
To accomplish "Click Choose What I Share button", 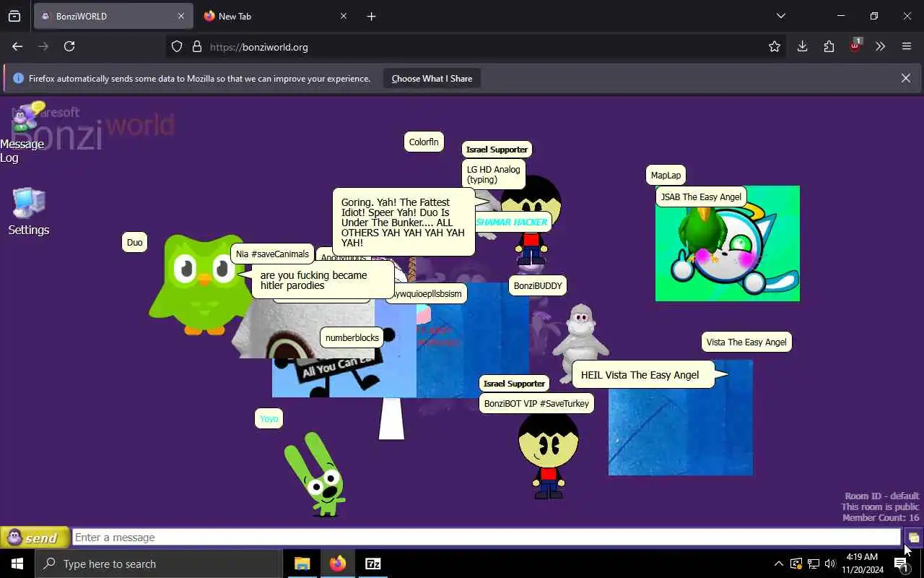I will click(x=432, y=79).
